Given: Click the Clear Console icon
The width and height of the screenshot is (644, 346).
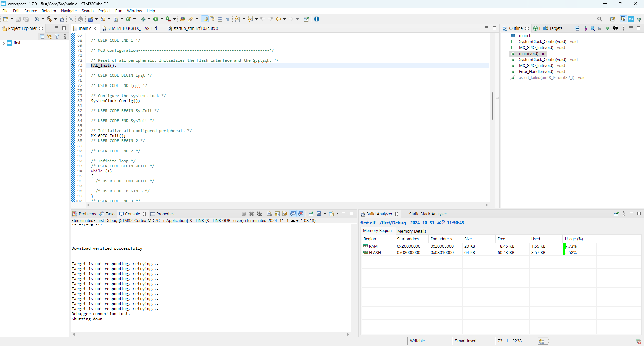Looking at the screenshot, I should pyautogui.click(x=269, y=214).
